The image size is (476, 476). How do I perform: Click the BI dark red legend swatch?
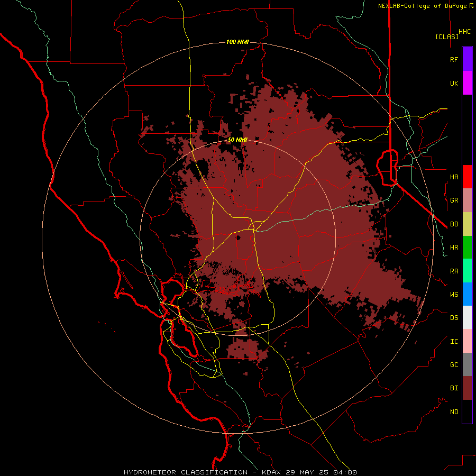(467, 388)
